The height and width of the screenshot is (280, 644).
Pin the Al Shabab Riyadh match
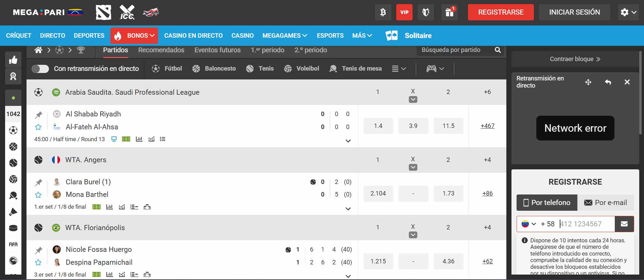click(x=38, y=115)
